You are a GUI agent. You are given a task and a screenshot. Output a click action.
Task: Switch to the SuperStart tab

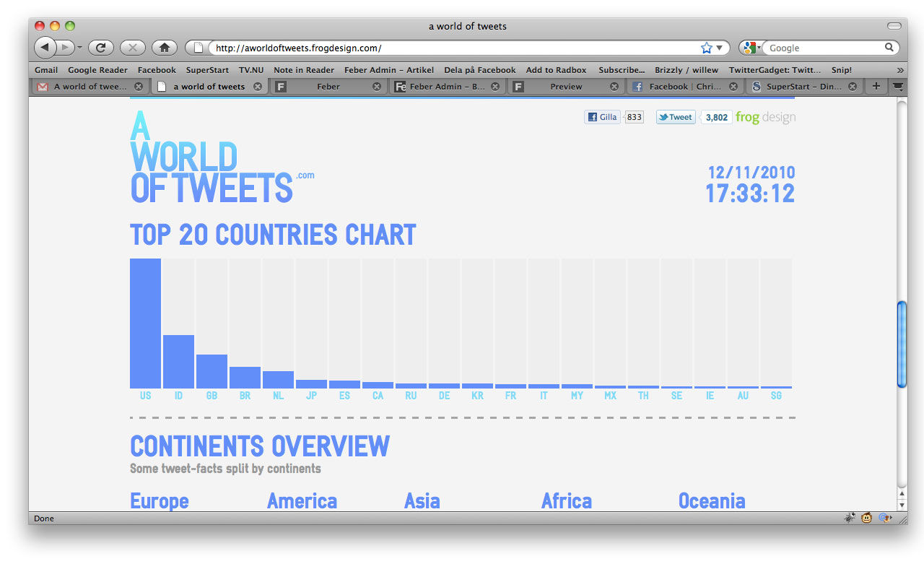(801, 87)
